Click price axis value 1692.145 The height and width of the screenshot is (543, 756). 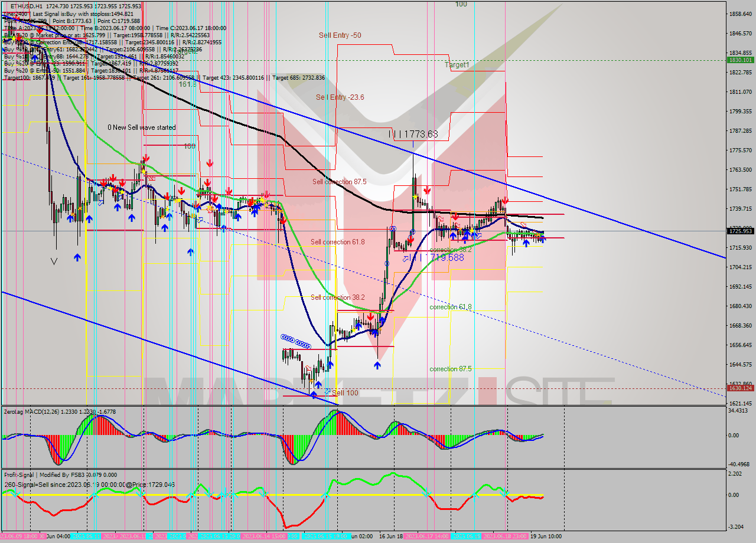point(740,286)
